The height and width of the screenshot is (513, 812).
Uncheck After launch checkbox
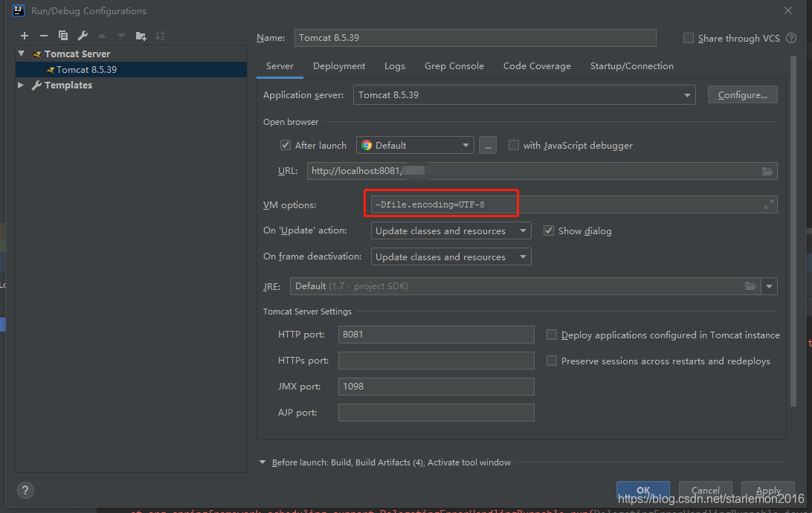286,145
